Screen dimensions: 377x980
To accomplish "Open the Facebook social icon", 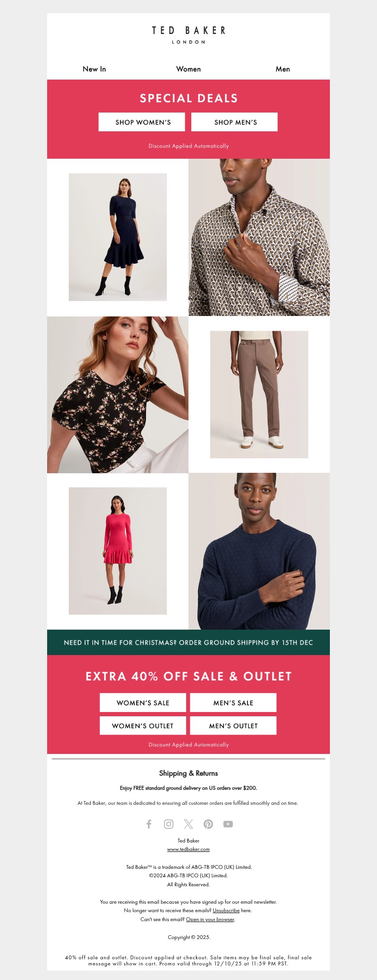I will tap(149, 824).
